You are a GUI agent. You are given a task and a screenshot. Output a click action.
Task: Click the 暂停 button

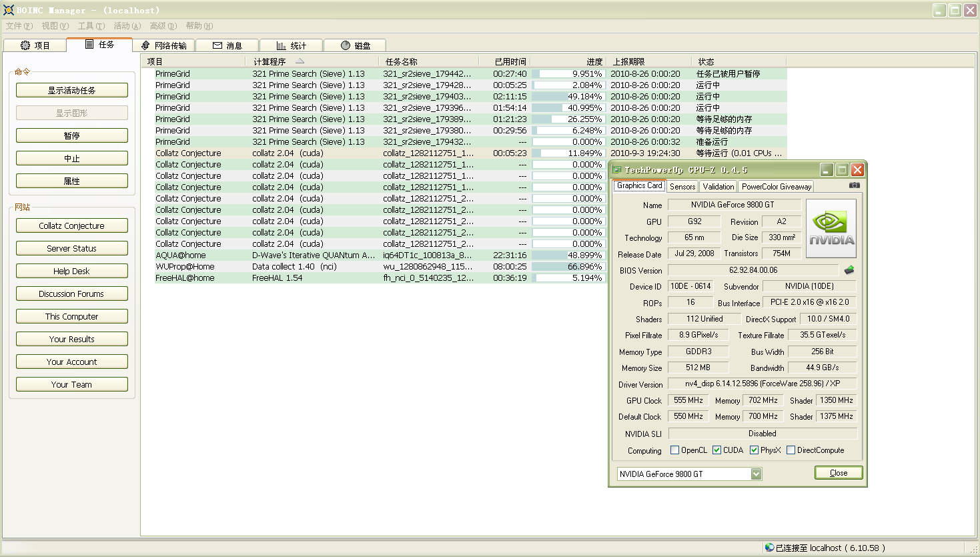[72, 135]
